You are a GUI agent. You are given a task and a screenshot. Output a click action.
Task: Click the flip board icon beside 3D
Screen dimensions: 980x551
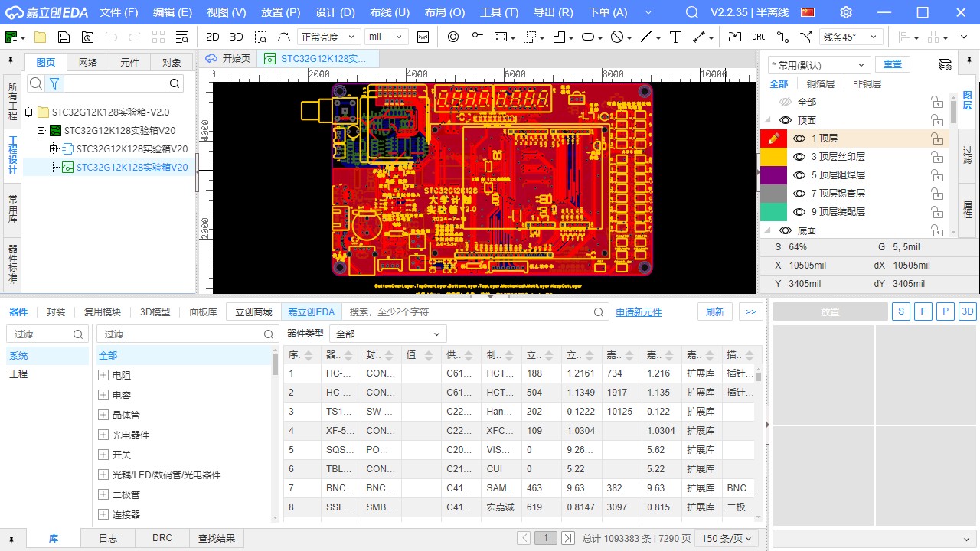click(x=284, y=37)
